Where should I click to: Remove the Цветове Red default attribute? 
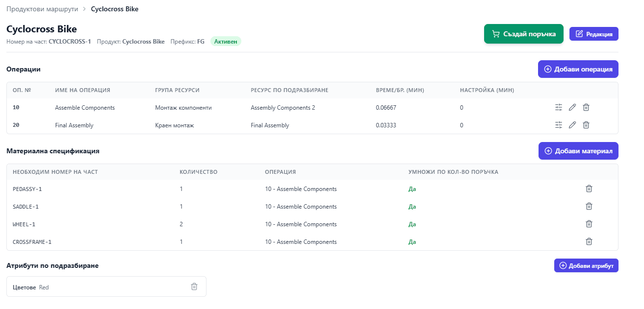click(x=194, y=287)
